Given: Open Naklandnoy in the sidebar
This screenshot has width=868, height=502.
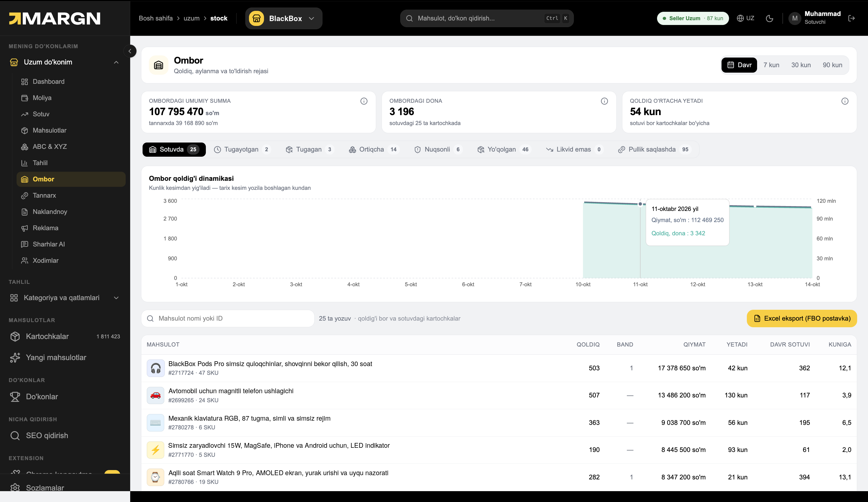Looking at the screenshot, I should coord(71,212).
